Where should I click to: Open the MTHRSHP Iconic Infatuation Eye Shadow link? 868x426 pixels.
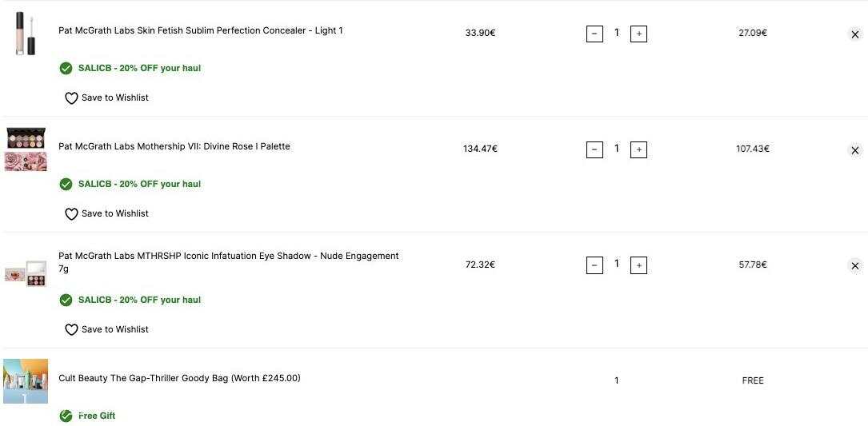point(228,262)
